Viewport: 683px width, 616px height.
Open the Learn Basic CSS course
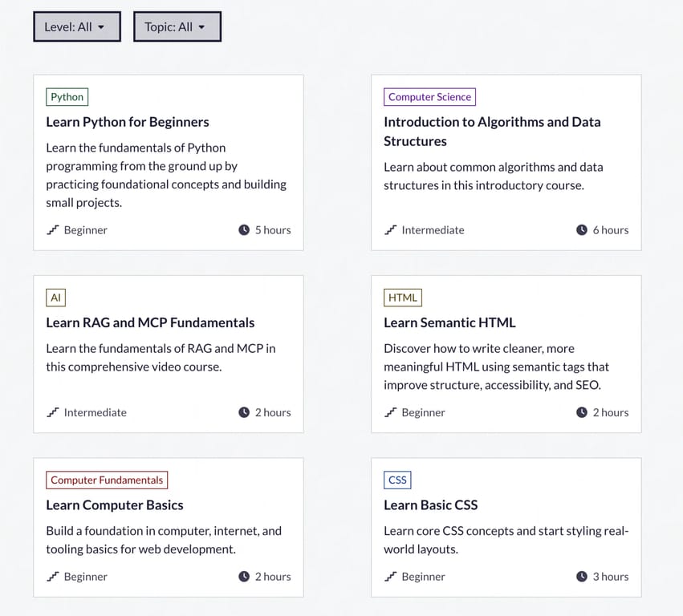pos(431,505)
